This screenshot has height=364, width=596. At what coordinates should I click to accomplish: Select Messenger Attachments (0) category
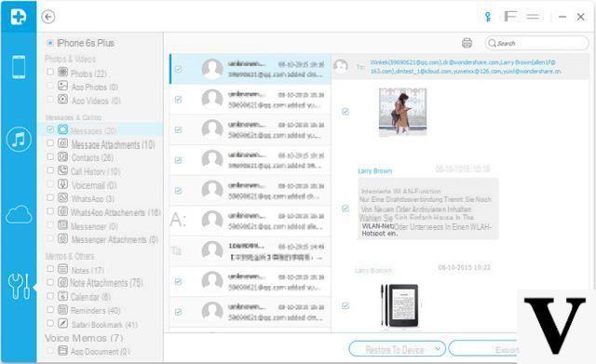pos(115,240)
